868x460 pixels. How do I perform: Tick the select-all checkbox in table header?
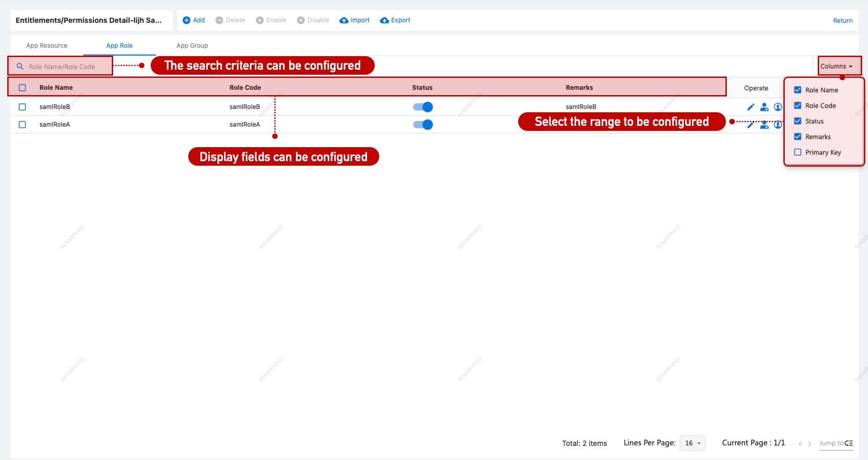click(22, 88)
